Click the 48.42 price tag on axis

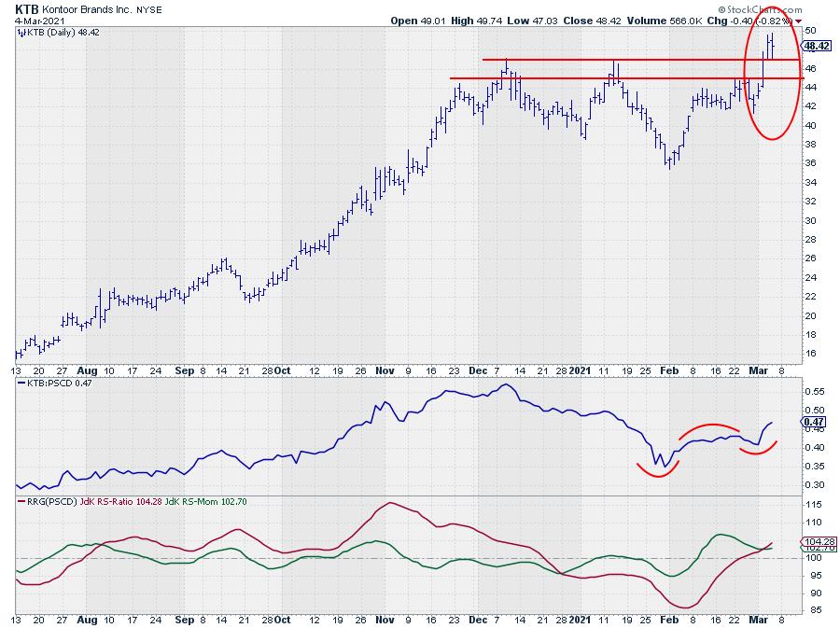click(816, 46)
